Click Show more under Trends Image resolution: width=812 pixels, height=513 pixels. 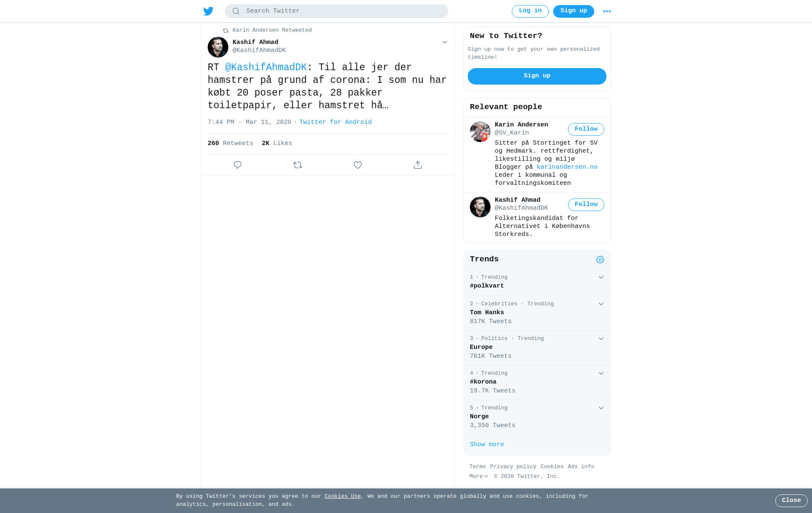[x=487, y=444]
